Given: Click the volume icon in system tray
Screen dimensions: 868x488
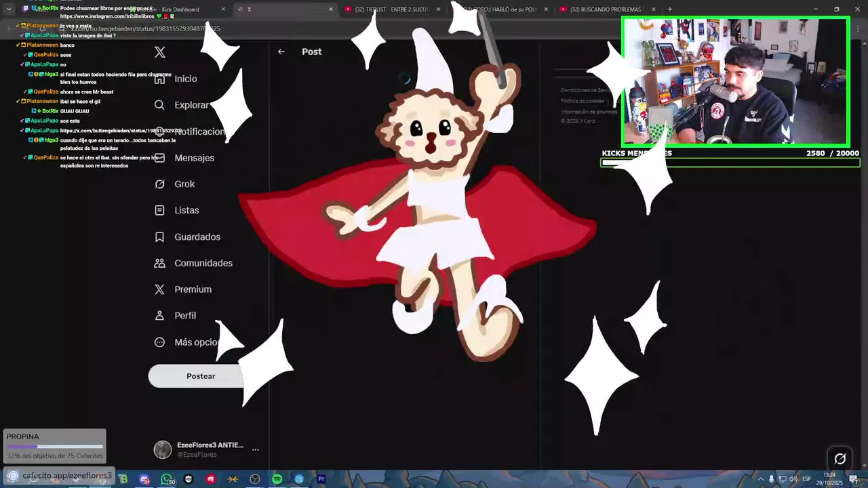Looking at the screenshot, I should 793,479.
